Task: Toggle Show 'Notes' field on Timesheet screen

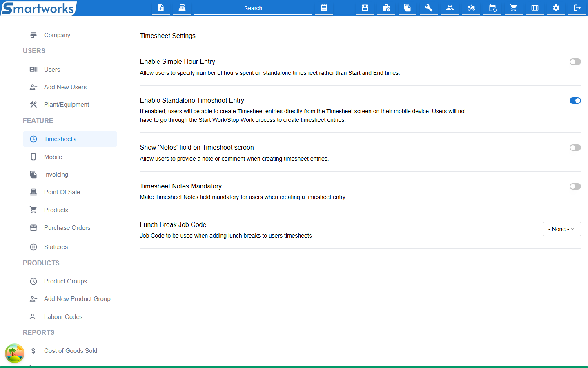Action: pos(575,148)
